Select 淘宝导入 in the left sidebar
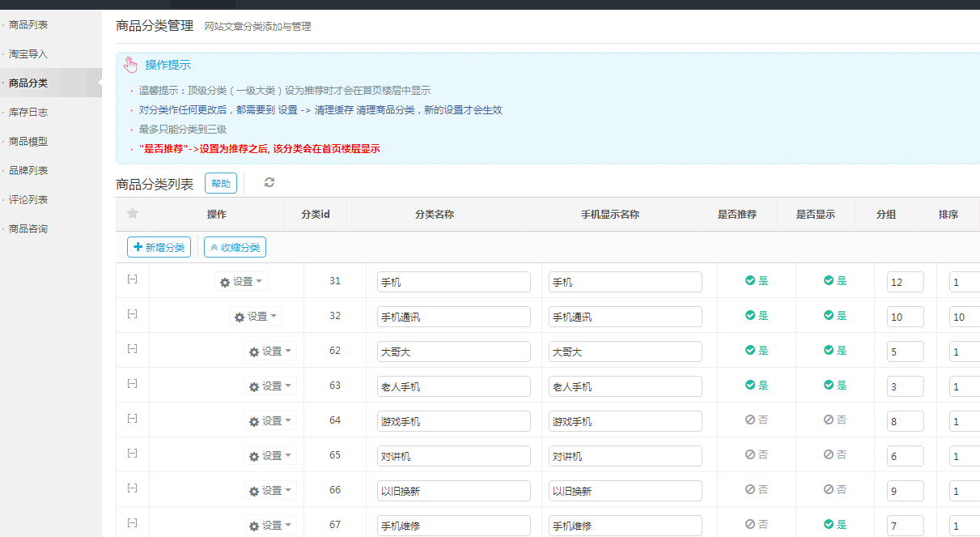 (x=28, y=53)
